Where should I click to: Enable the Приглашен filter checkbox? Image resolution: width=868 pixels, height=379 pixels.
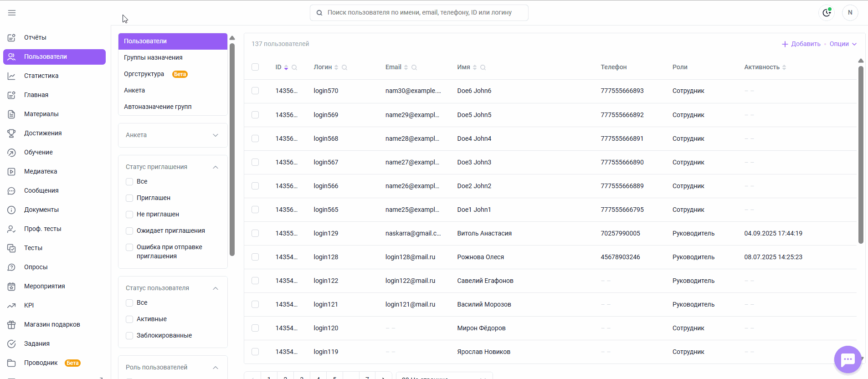pyautogui.click(x=129, y=198)
